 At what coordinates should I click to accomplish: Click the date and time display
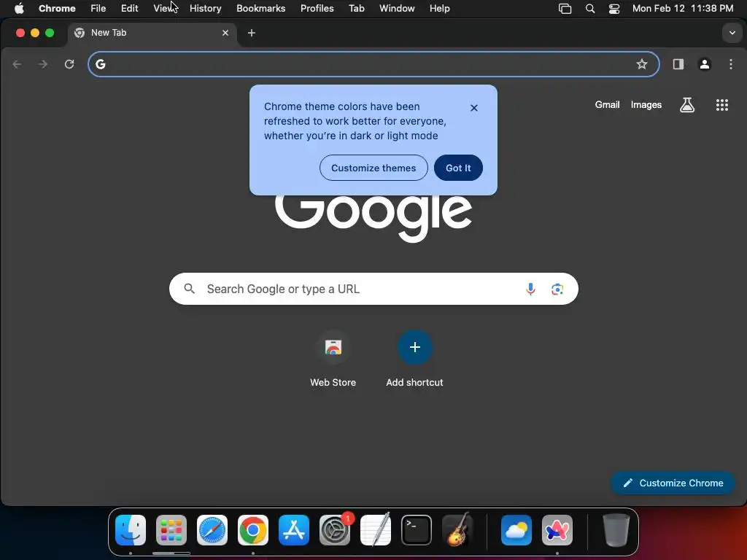point(683,9)
